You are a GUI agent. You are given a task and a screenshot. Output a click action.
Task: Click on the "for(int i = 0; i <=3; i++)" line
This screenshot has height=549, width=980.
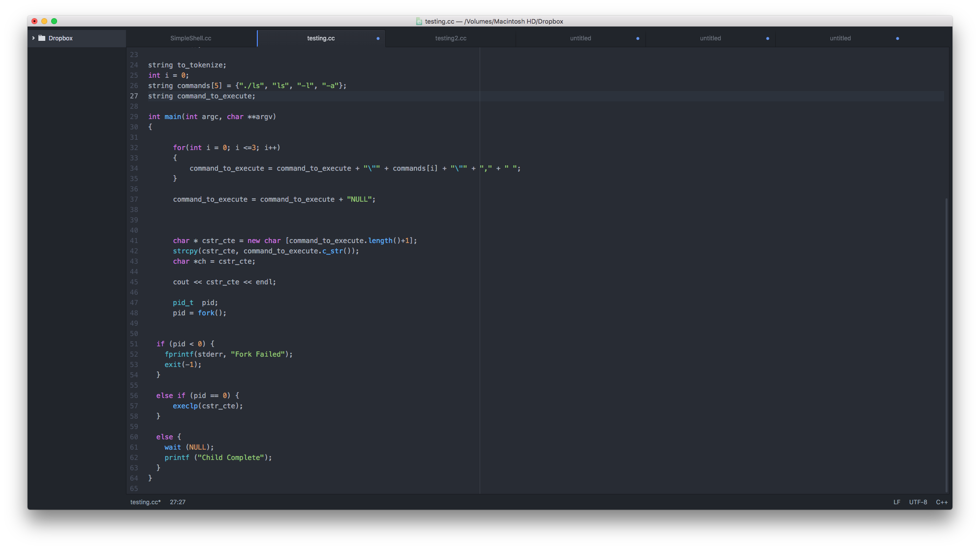pos(226,148)
